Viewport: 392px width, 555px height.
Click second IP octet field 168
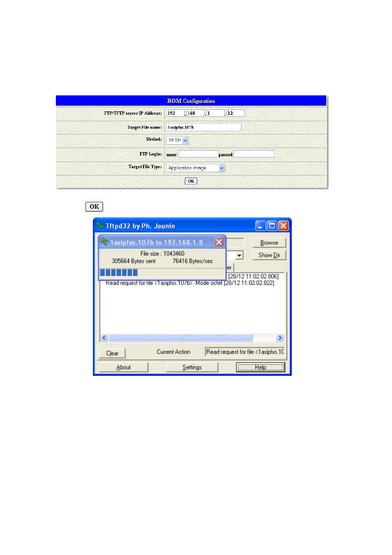coord(196,113)
